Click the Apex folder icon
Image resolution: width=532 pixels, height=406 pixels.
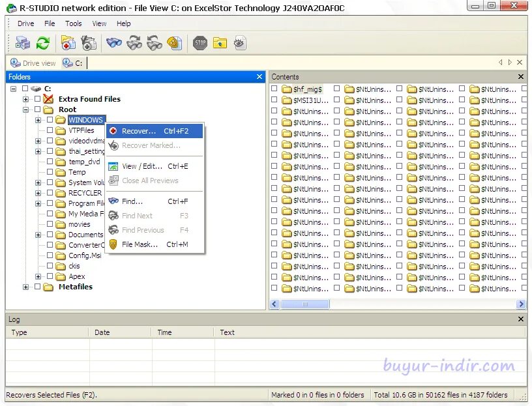61,276
